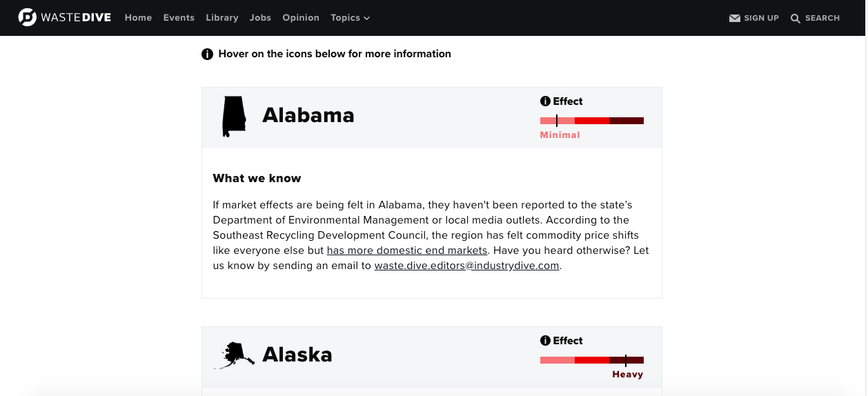Click the info icon beside hover hint
The width and height of the screenshot is (868, 396).
point(207,54)
